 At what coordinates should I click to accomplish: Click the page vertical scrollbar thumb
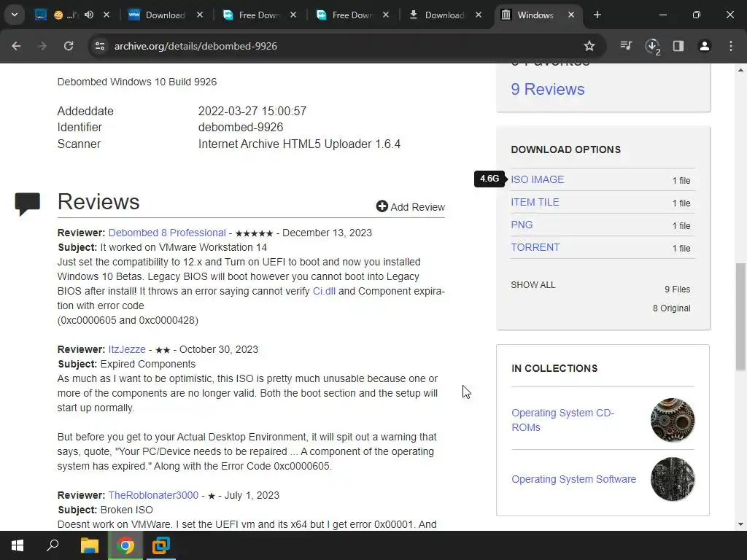(x=740, y=316)
